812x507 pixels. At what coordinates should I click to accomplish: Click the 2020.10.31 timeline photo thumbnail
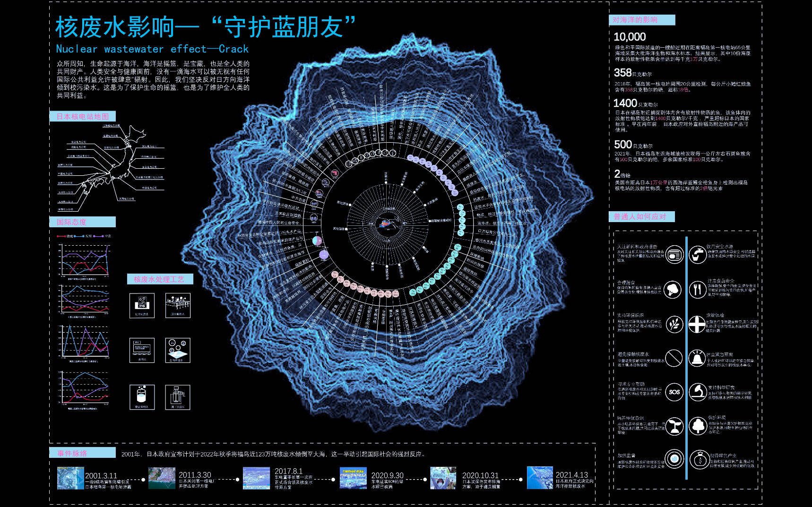pos(443,478)
